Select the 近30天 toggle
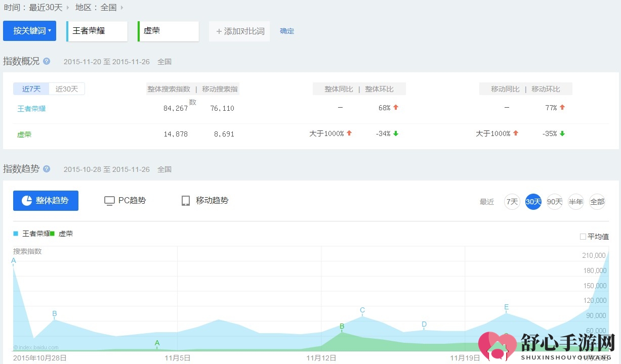The image size is (621, 364). coord(67,89)
